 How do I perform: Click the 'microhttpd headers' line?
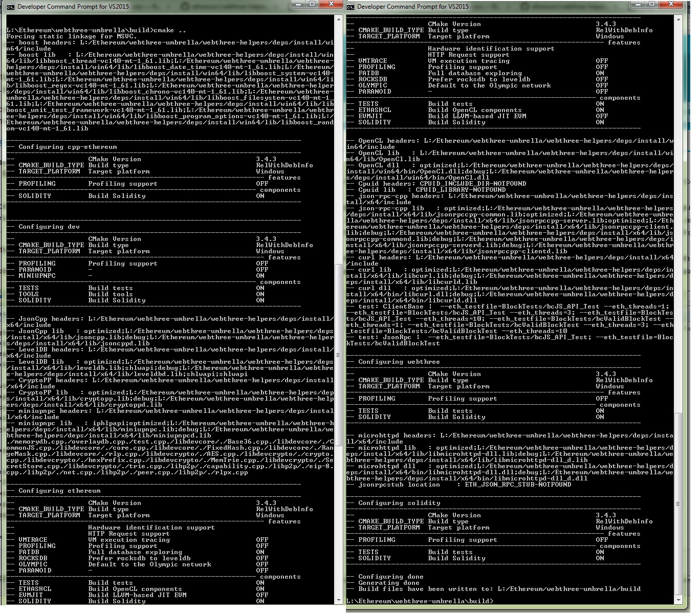point(510,438)
